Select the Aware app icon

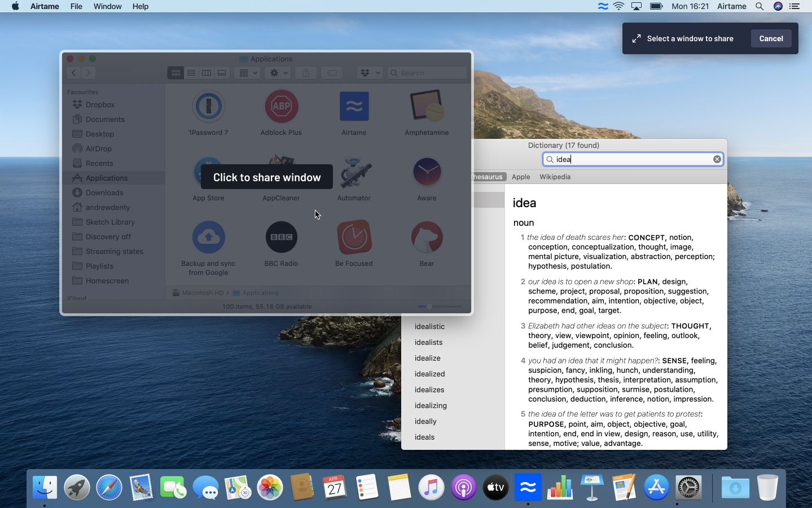pyautogui.click(x=427, y=172)
